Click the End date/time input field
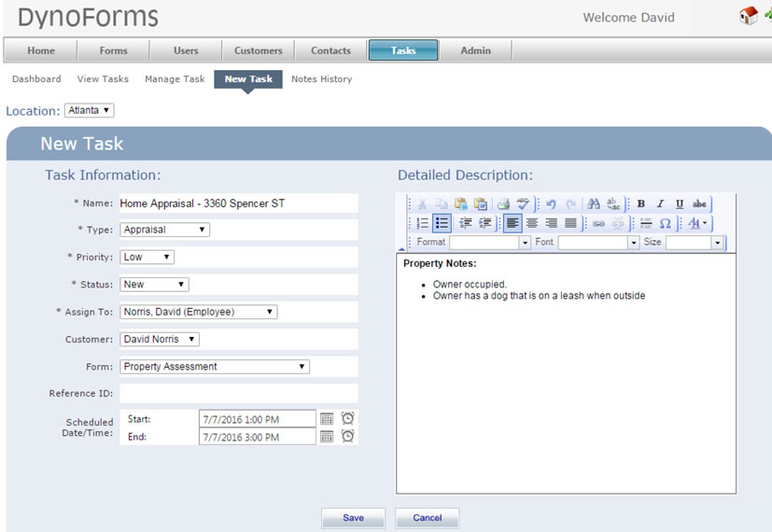This screenshot has width=772, height=532. 258,437
